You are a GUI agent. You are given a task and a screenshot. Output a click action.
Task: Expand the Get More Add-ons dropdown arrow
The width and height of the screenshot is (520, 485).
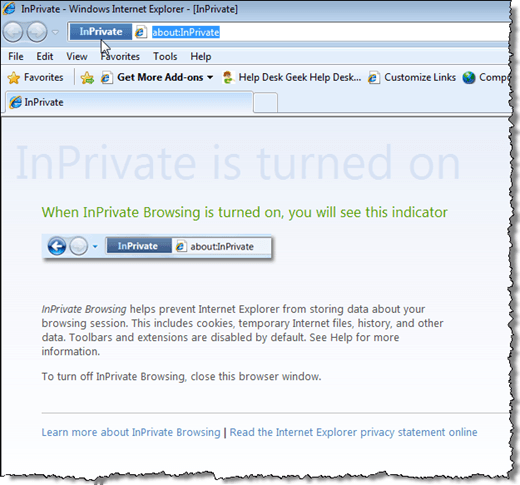(x=210, y=77)
